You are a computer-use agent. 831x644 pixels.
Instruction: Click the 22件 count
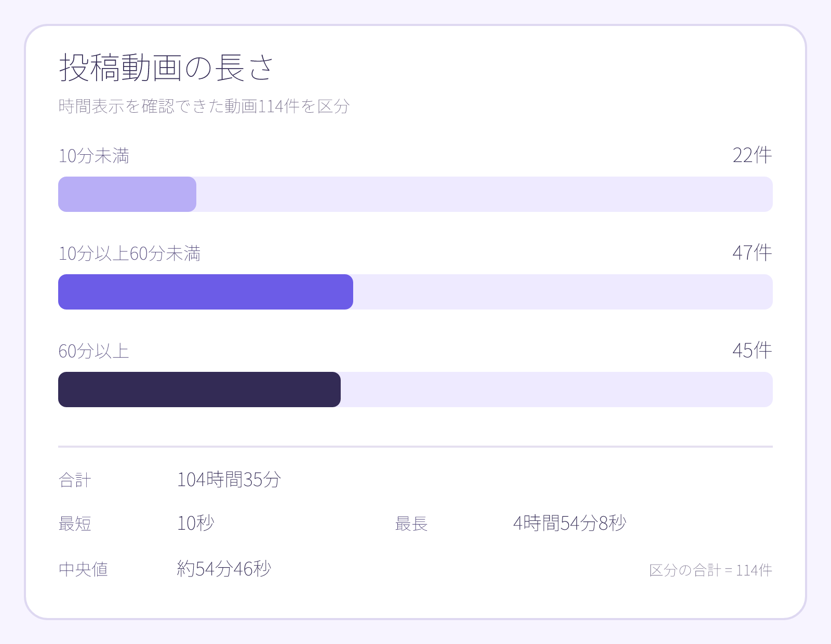pos(752,155)
